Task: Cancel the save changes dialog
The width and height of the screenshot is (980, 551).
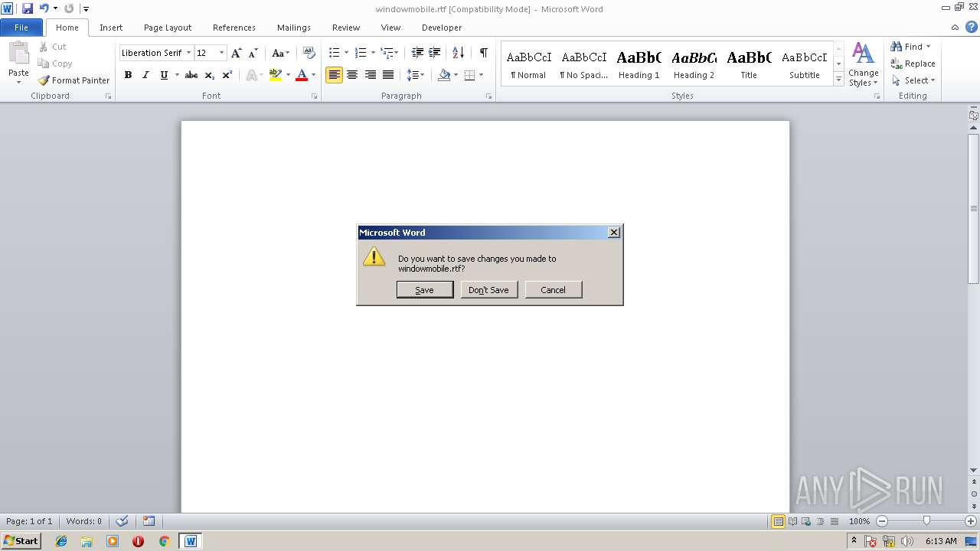Action: [x=554, y=290]
